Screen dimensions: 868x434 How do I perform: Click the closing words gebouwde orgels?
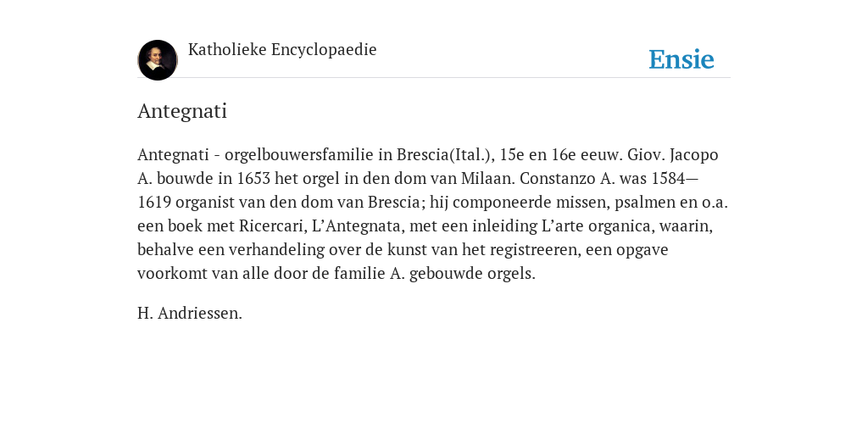pos(472,274)
